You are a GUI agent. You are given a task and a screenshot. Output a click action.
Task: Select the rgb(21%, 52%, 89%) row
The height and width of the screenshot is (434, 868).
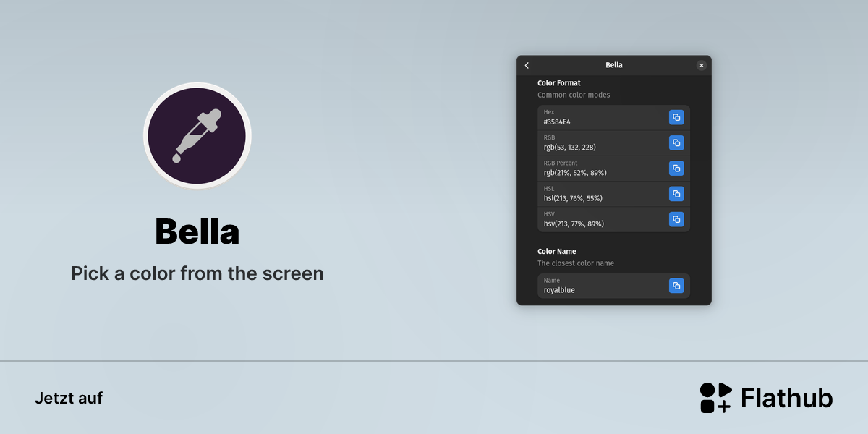pyautogui.click(x=613, y=169)
